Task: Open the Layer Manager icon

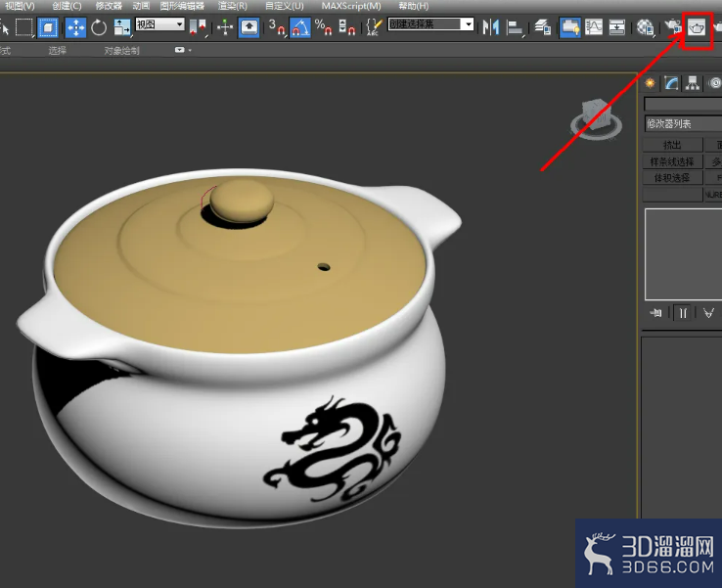Action: [x=542, y=27]
